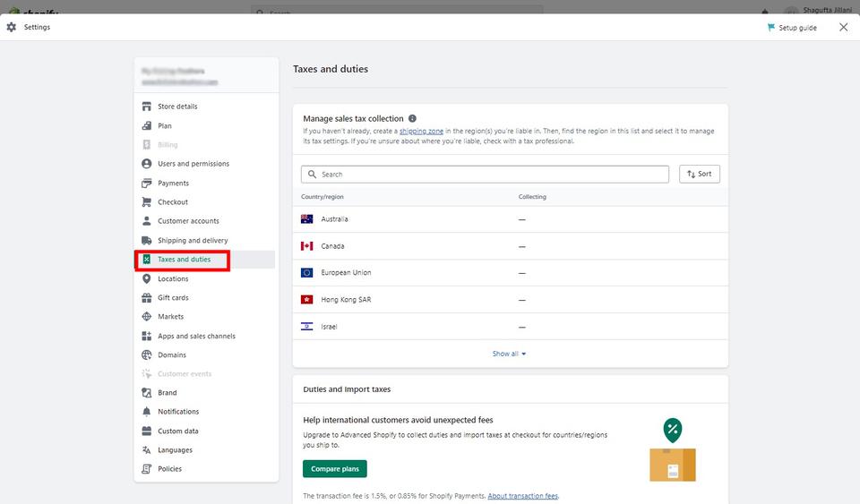This screenshot has height=504, width=860.
Task: Click the Policies document icon
Action: [x=146, y=468]
